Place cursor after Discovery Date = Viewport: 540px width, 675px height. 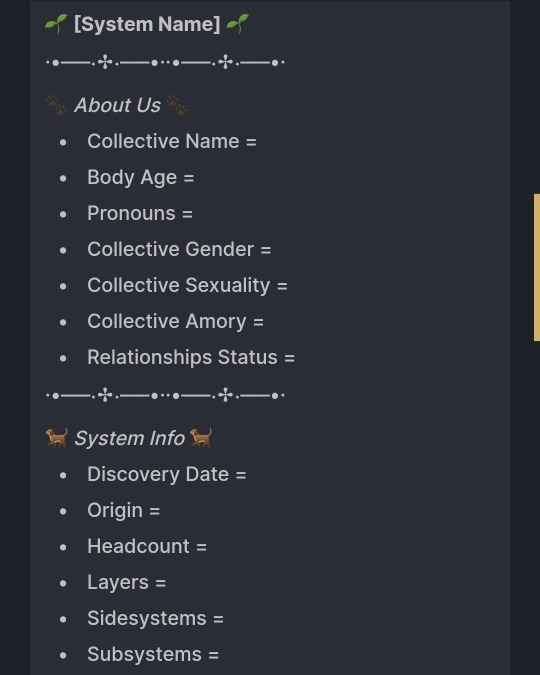point(248,474)
